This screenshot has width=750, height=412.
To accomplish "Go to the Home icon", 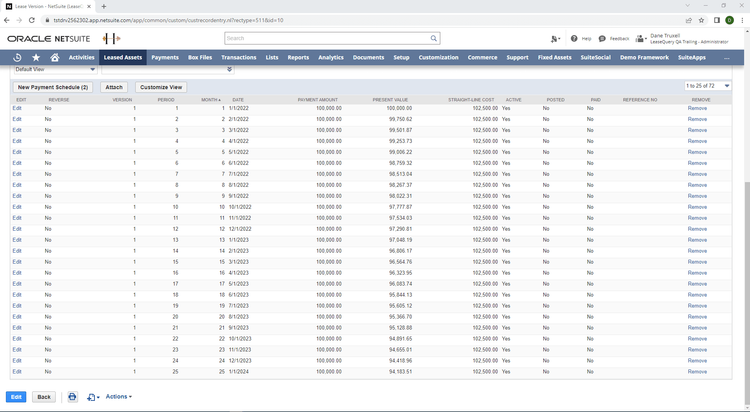I will (x=55, y=57).
